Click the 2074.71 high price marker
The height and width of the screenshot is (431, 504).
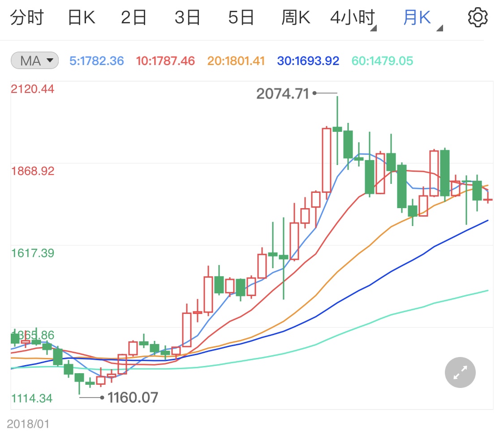click(x=283, y=93)
